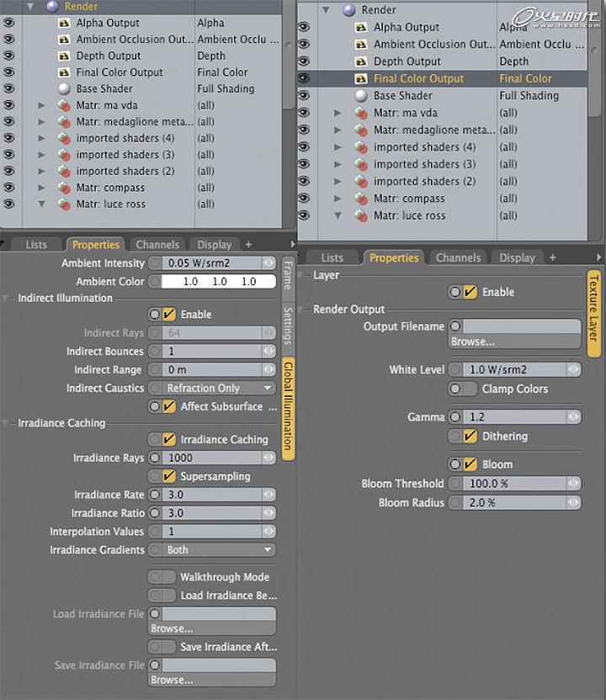Image resolution: width=606 pixels, height=700 pixels.
Task: Click the channel circle beside Irradiance Rays
Action: click(155, 458)
